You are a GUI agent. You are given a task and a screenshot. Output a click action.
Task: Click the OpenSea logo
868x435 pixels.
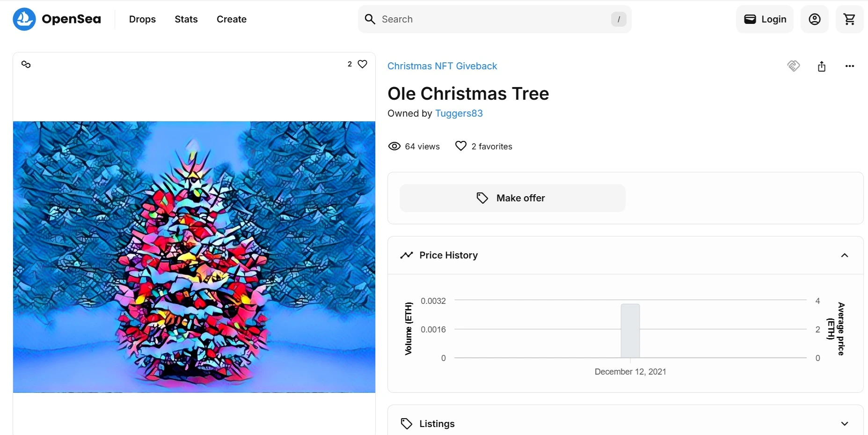[x=56, y=19]
